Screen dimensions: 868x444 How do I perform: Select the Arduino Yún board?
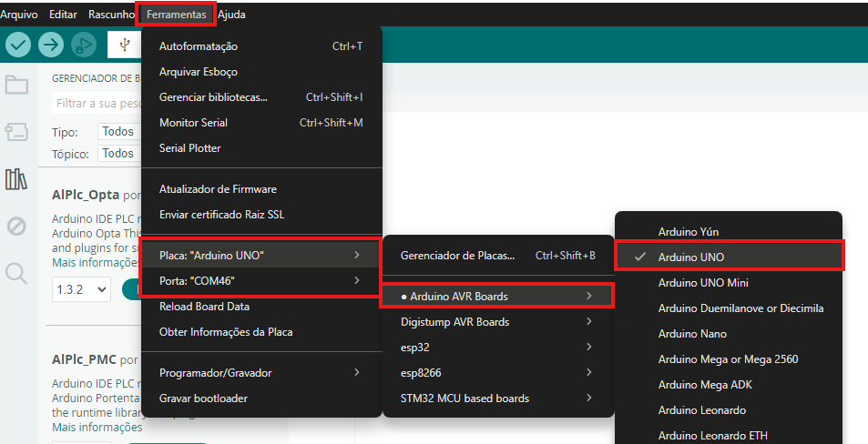(x=729, y=232)
